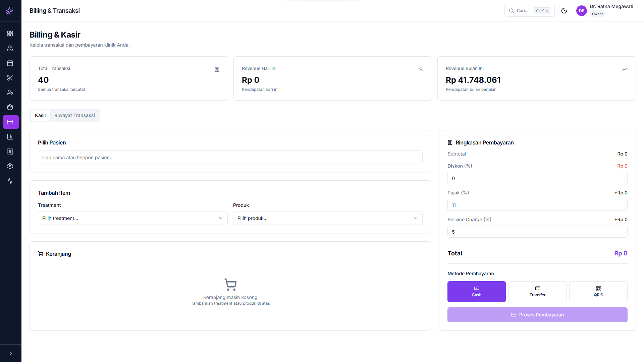Expand the sidebar with bottom chevron
Screen dimensions: 644x362
11,353
